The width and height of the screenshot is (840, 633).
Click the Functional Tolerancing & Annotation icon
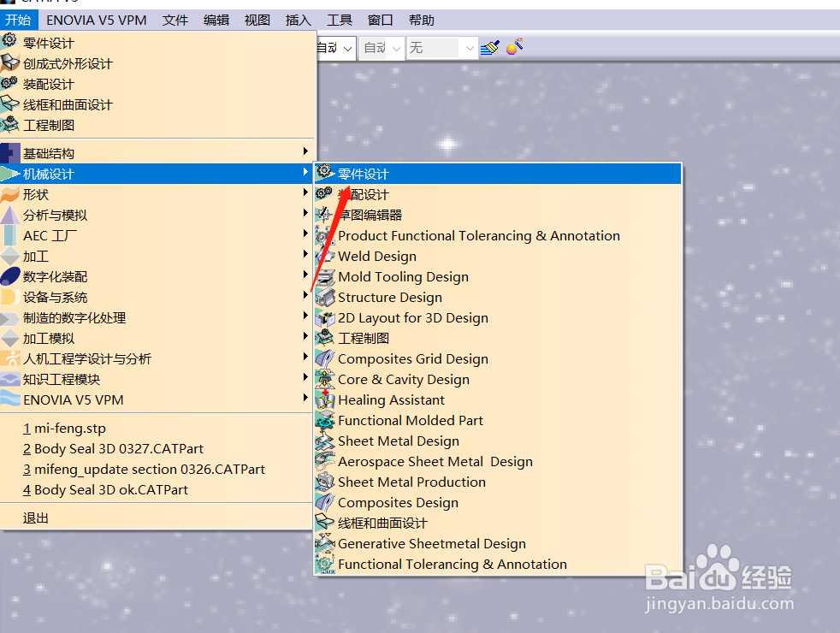point(325,564)
